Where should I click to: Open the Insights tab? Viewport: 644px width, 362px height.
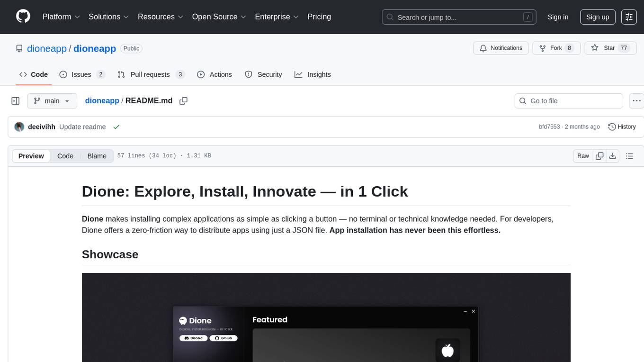(313, 74)
